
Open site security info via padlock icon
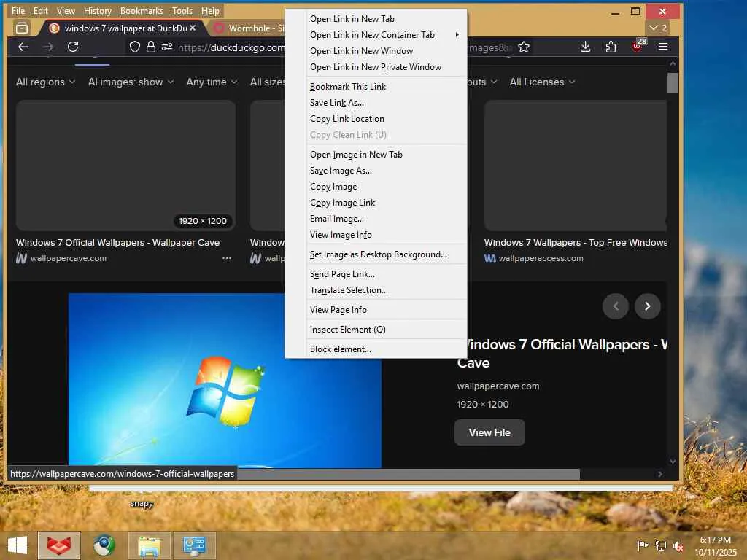tap(151, 47)
